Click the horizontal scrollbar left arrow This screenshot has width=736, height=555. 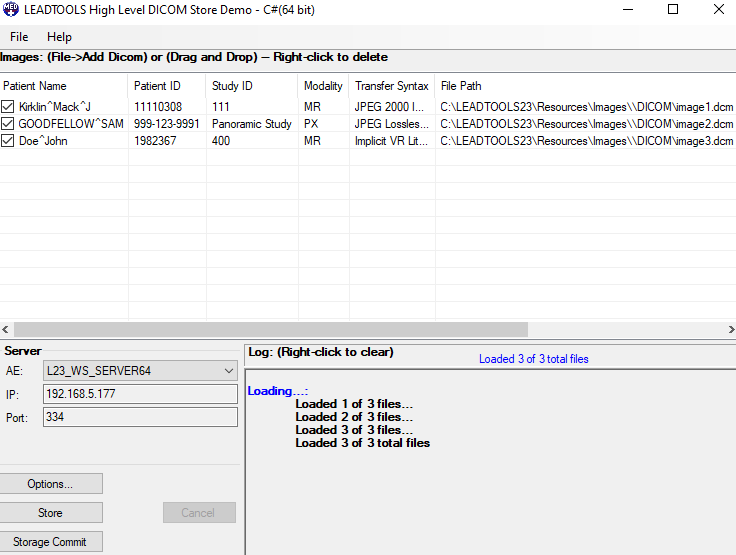tap(5, 330)
